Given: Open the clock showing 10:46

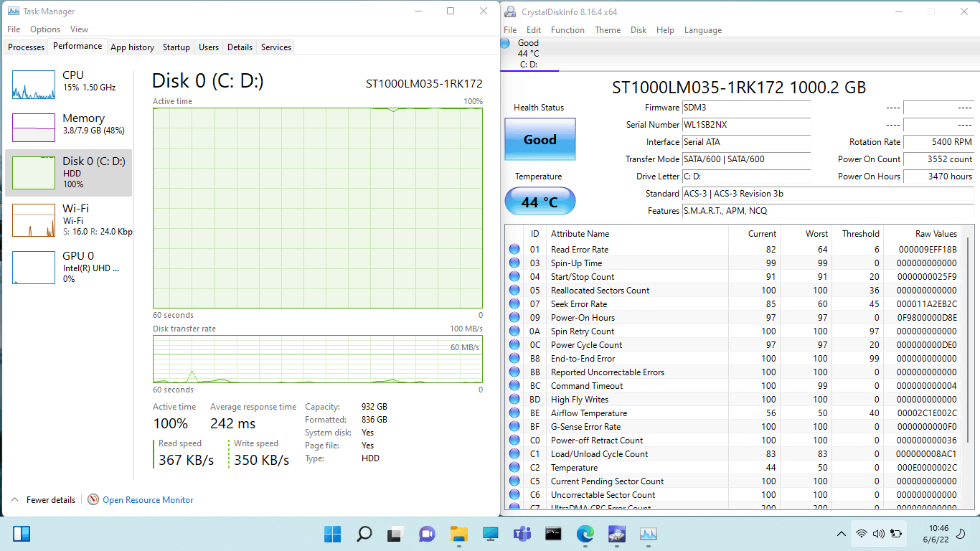Looking at the screenshot, I should point(938,534).
